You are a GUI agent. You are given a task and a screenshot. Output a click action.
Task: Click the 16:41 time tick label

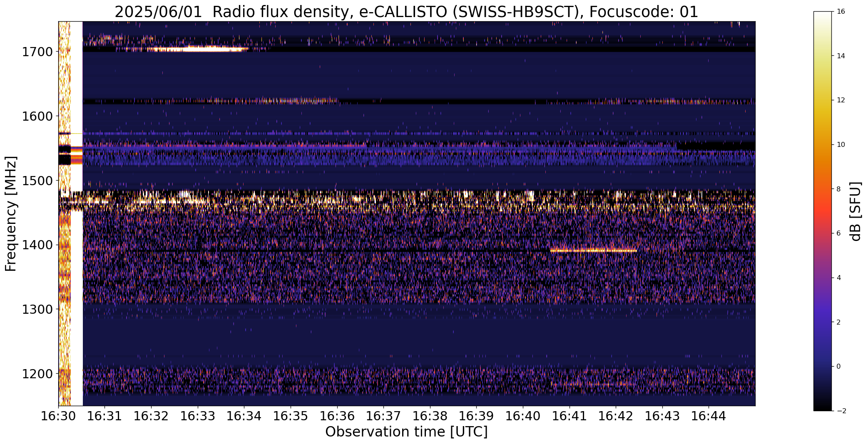click(570, 416)
